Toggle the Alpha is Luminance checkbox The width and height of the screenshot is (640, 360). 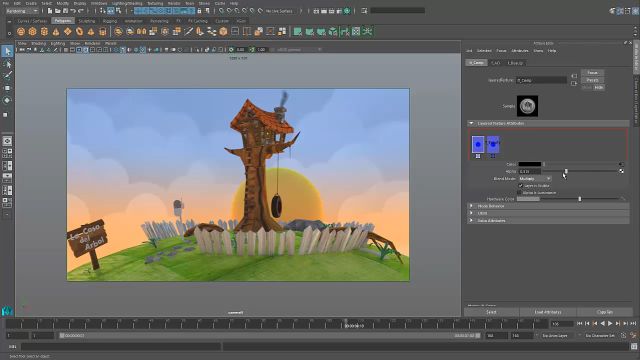[520, 193]
